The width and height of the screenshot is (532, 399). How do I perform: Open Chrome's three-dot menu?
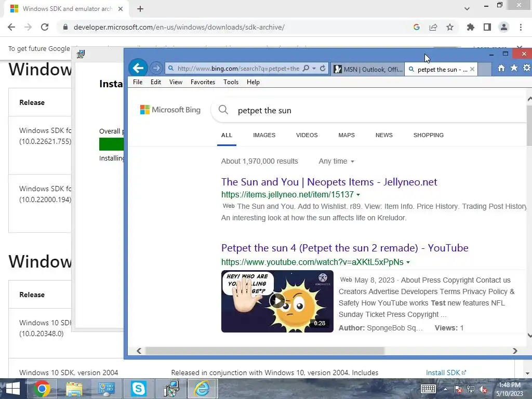521,27
